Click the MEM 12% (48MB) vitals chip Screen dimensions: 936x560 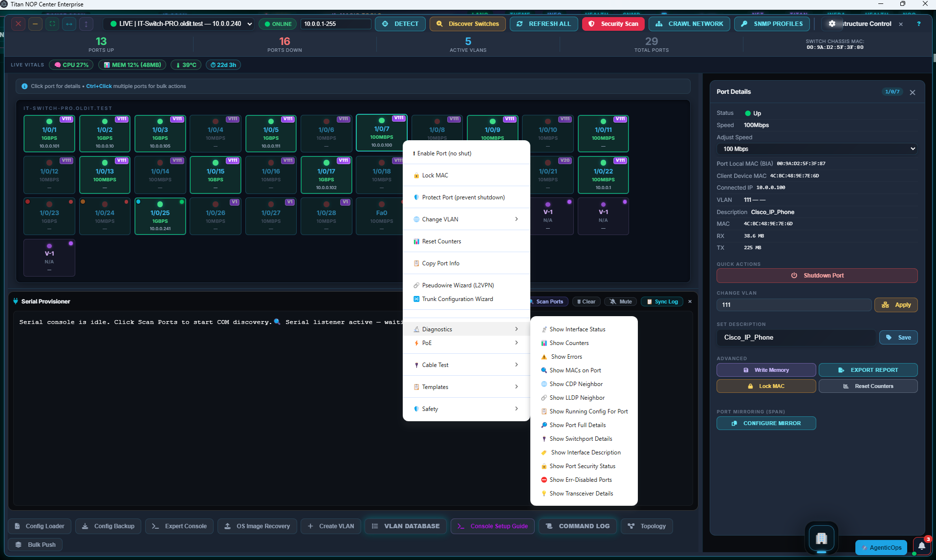(132, 65)
